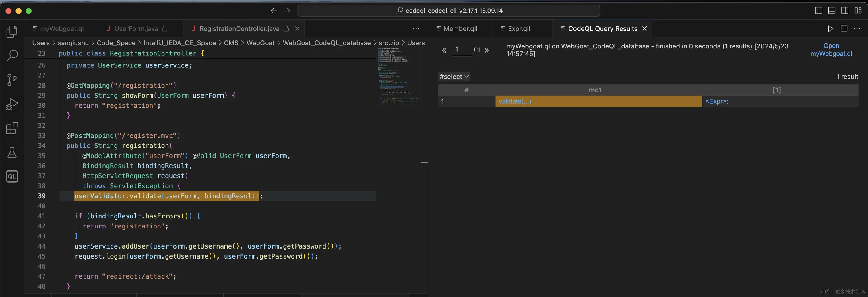The width and height of the screenshot is (868, 297).
Task: Click request.login call on line 45
Action: coord(196,256)
